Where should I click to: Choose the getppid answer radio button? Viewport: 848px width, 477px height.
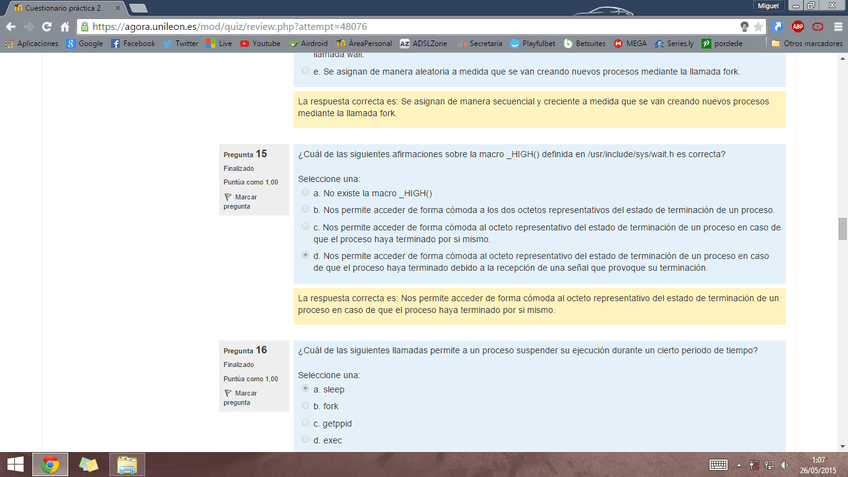click(x=306, y=423)
